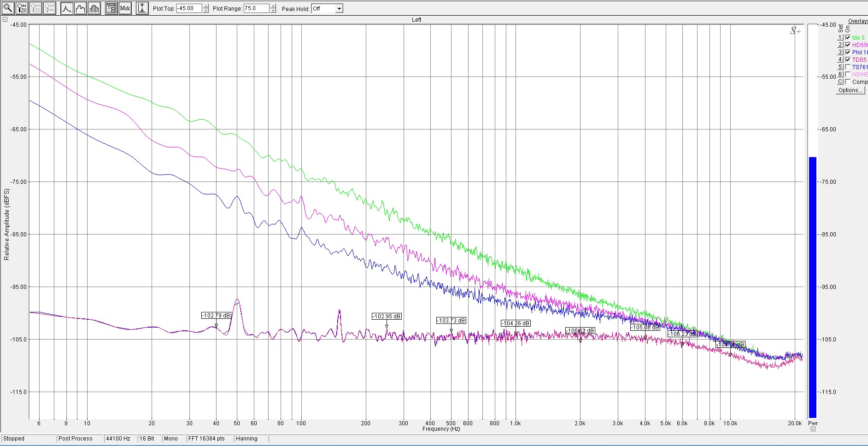Uncheck the tds 5 overlay checkbox

pyautogui.click(x=848, y=37)
